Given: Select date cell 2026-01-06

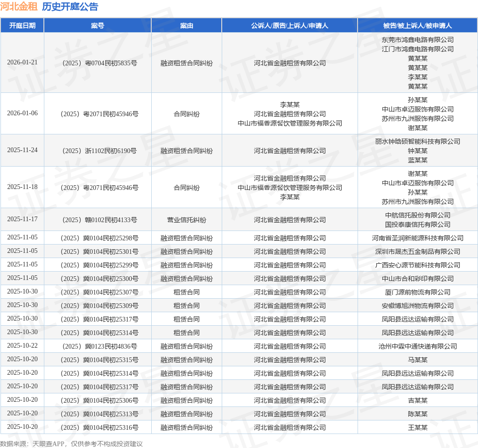Looking at the screenshot, I should coord(22,113).
